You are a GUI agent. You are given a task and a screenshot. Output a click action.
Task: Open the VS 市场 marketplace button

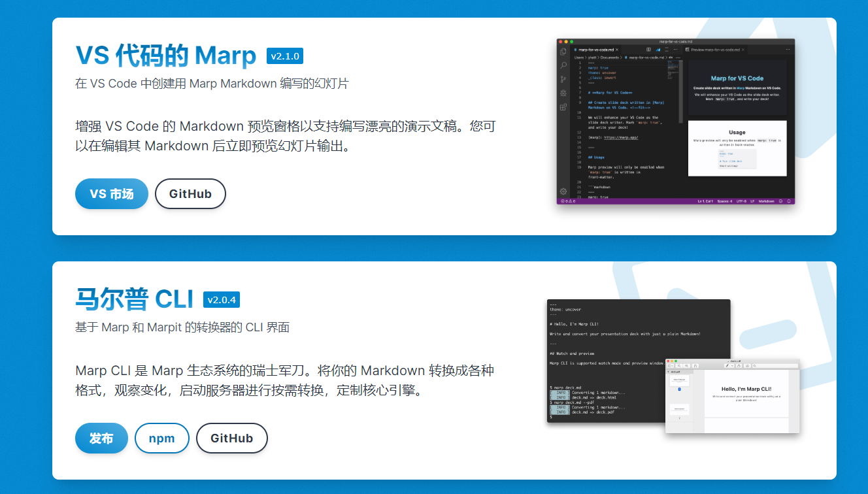(112, 194)
